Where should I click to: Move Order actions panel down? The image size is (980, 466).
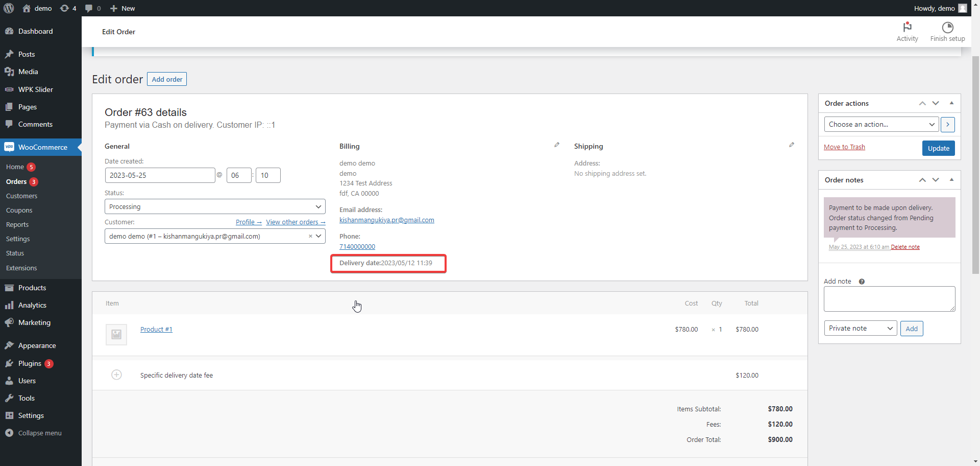(x=936, y=103)
